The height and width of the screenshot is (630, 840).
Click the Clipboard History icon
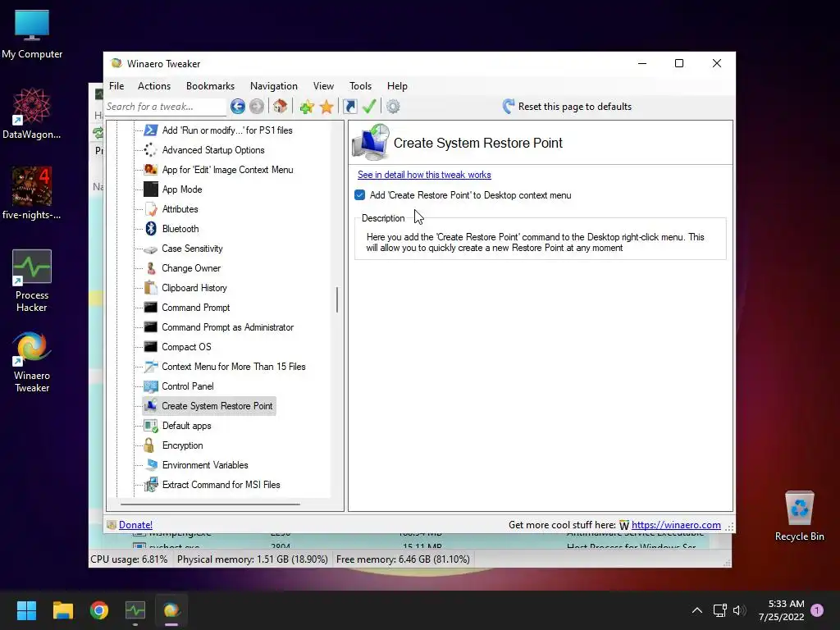click(x=151, y=288)
